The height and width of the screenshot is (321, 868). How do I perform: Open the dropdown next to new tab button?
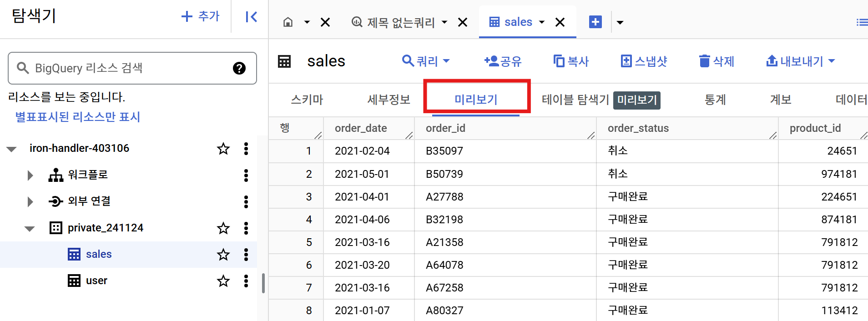(620, 22)
